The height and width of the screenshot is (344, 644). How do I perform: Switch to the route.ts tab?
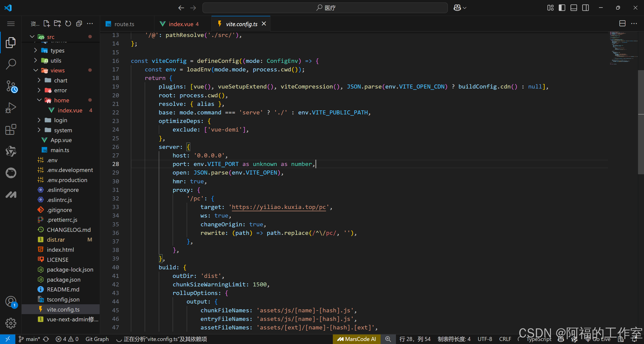tap(124, 24)
